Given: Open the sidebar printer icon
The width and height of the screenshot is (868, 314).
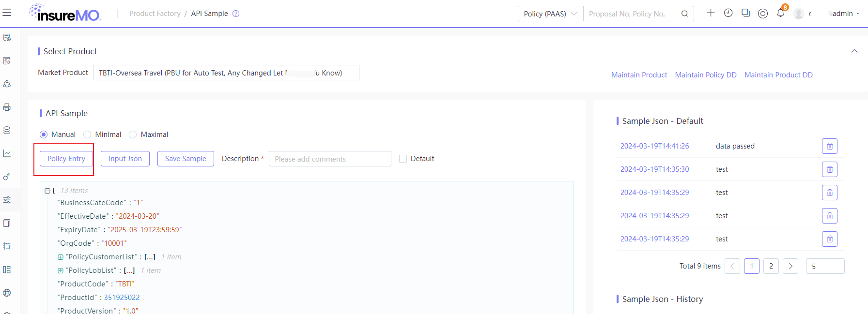Looking at the screenshot, I should click(7, 107).
